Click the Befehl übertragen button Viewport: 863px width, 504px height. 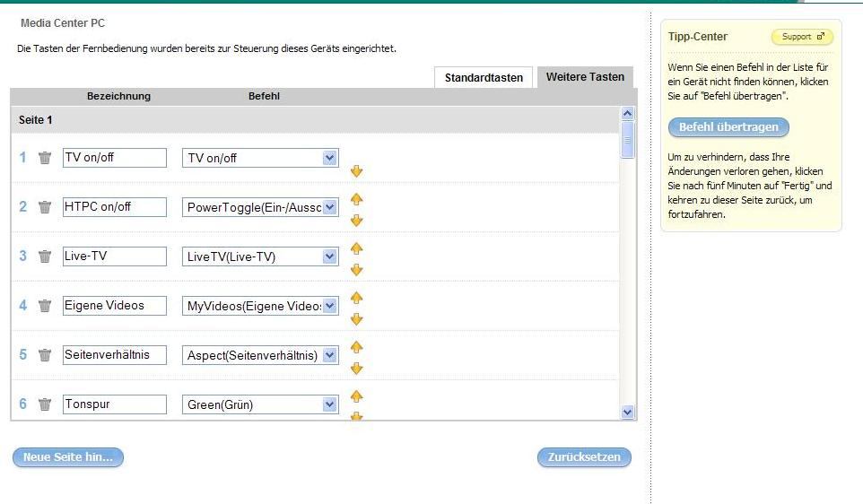pyautogui.click(x=728, y=127)
